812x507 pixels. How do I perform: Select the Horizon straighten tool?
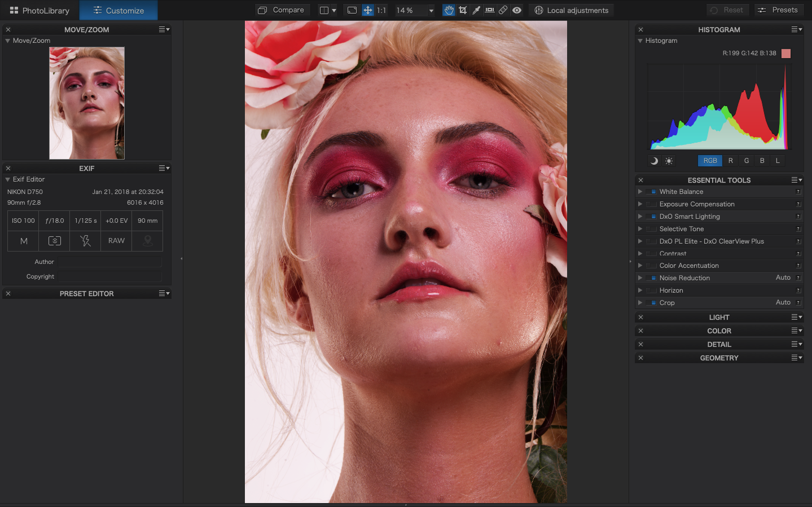(x=490, y=10)
